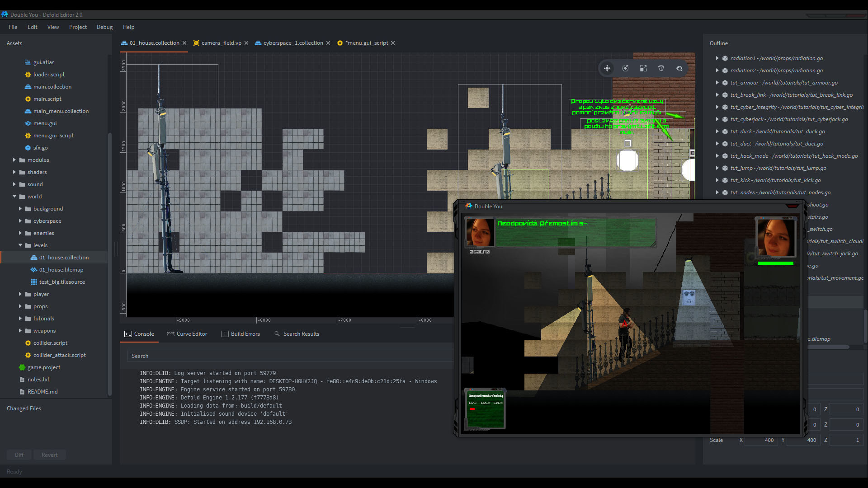Open the Debug menu
The image size is (868, 488).
click(104, 27)
